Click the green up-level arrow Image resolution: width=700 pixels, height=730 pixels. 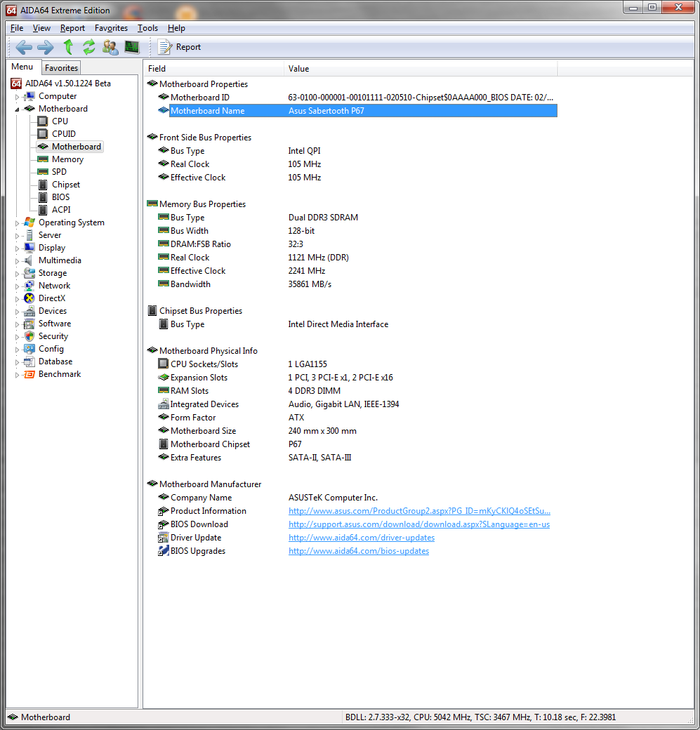point(68,47)
